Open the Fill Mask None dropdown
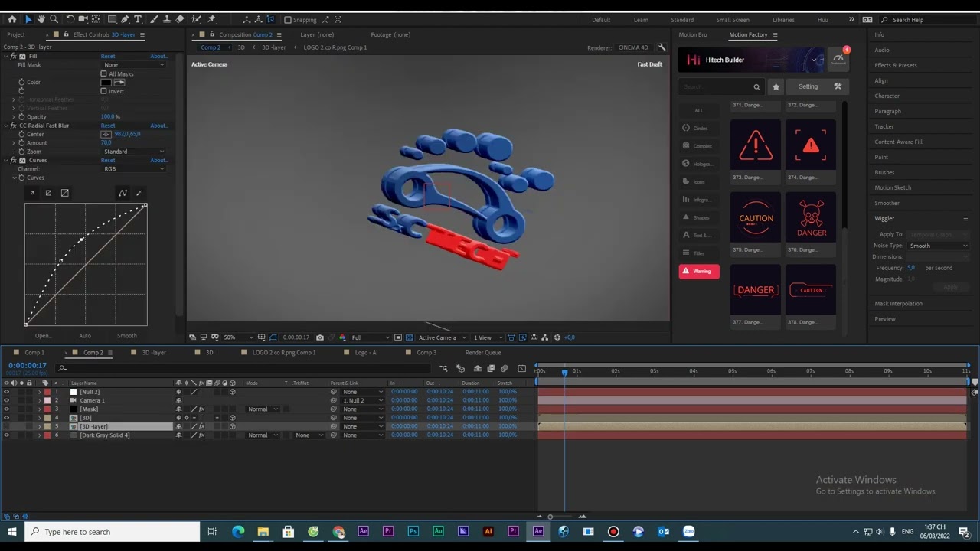 point(134,65)
